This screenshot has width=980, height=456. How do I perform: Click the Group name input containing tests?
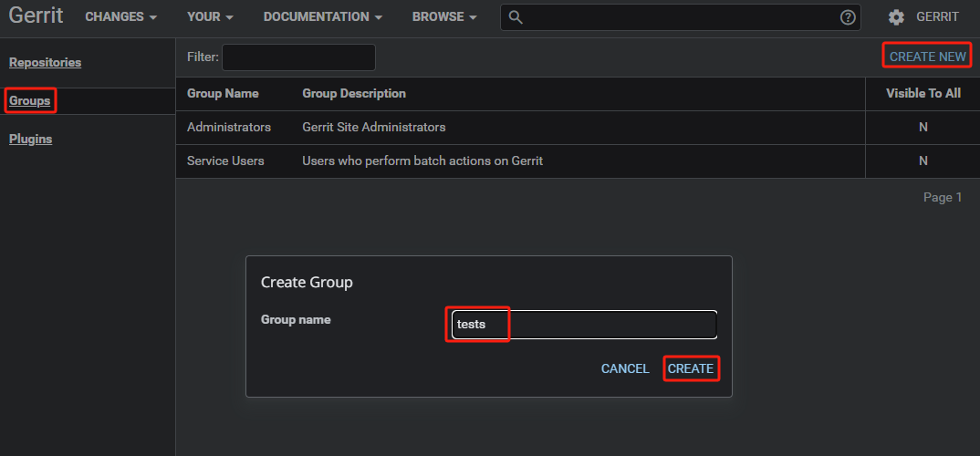(584, 325)
